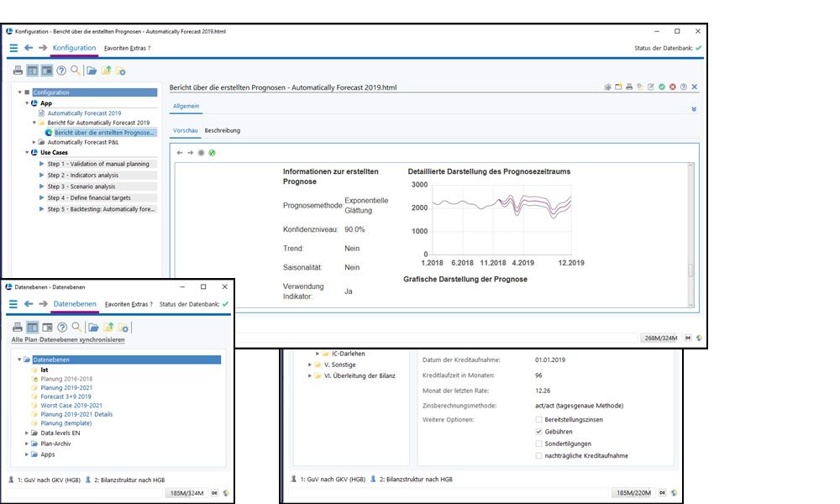Open Favoriten menu in Datenebenen window

coord(118,304)
